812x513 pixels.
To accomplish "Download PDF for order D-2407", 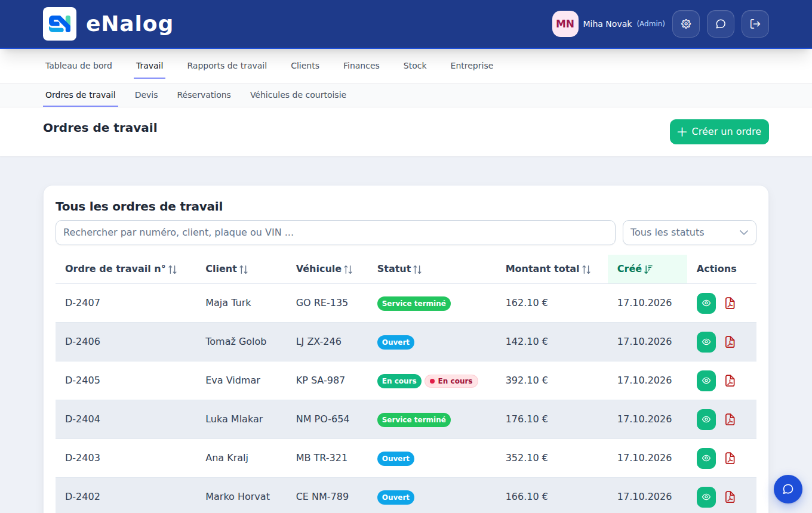I will (x=730, y=303).
